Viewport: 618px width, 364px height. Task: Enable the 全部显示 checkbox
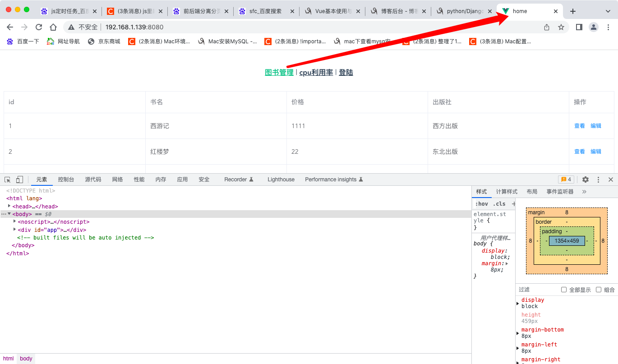click(564, 290)
